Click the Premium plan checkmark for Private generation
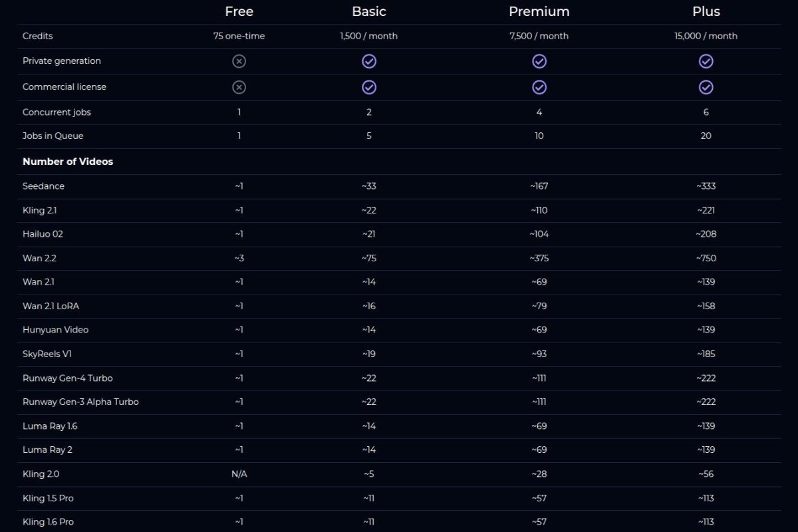 point(539,61)
